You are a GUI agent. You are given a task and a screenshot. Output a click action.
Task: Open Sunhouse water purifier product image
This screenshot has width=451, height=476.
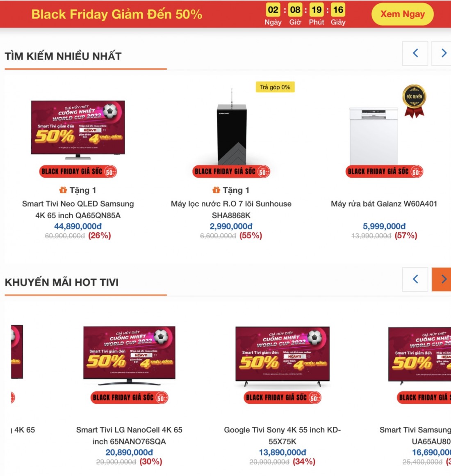point(232,126)
